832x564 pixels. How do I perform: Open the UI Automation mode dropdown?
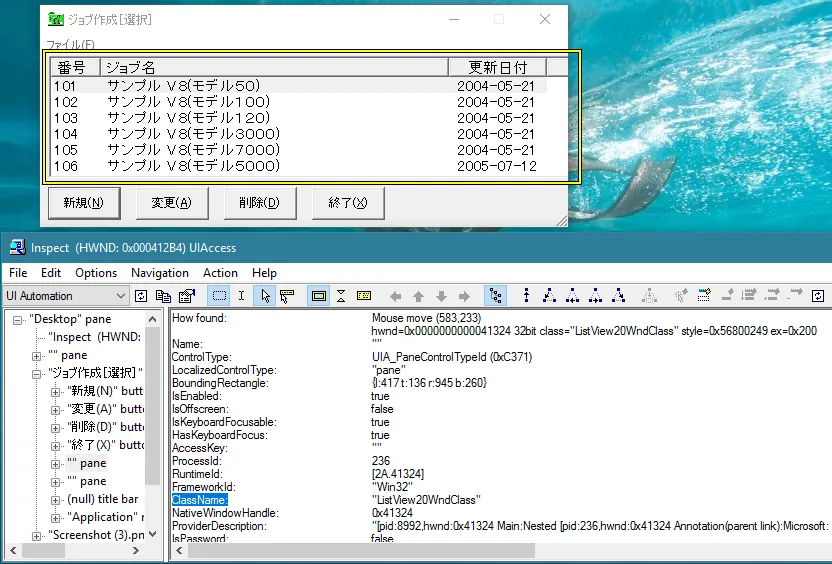[120, 296]
